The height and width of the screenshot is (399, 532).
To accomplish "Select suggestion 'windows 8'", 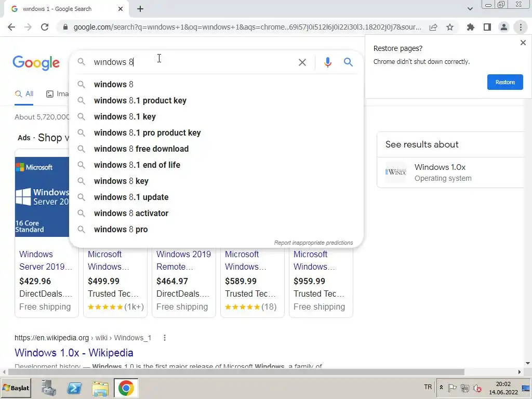I will click(x=216, y=84).
